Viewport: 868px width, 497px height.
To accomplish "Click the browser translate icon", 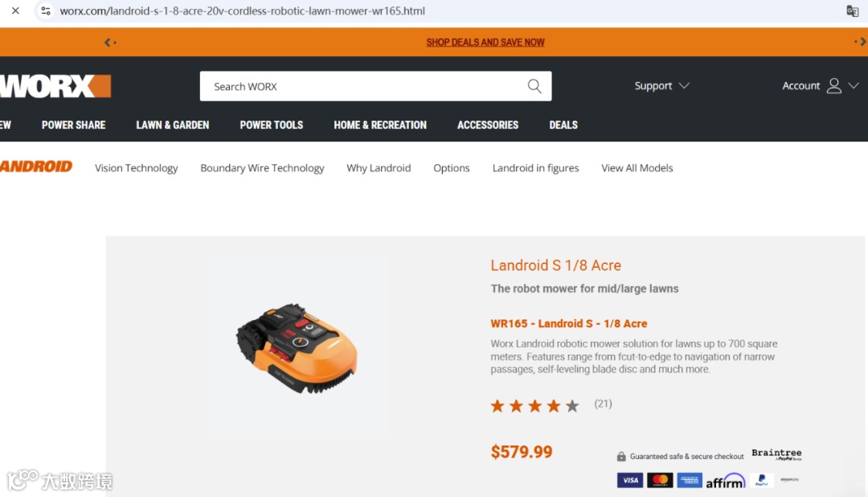I will 853,11.
